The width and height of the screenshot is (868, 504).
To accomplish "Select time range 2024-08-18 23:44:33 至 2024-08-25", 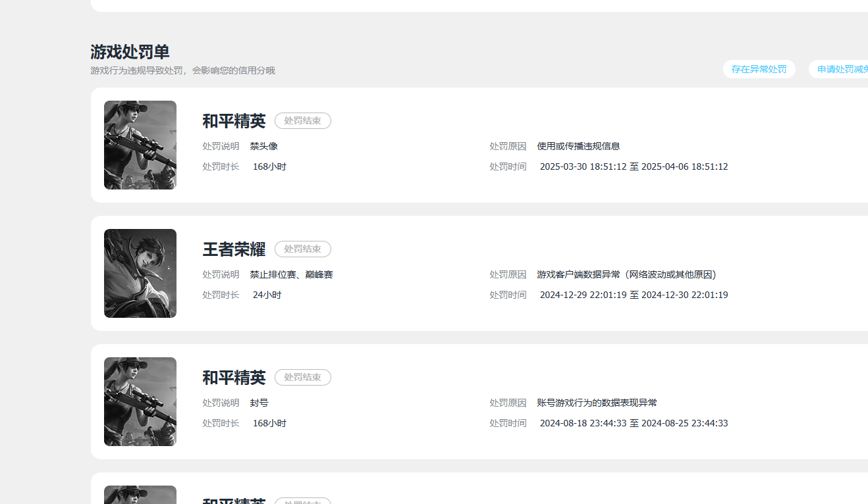I will click(x=634, y=423).
